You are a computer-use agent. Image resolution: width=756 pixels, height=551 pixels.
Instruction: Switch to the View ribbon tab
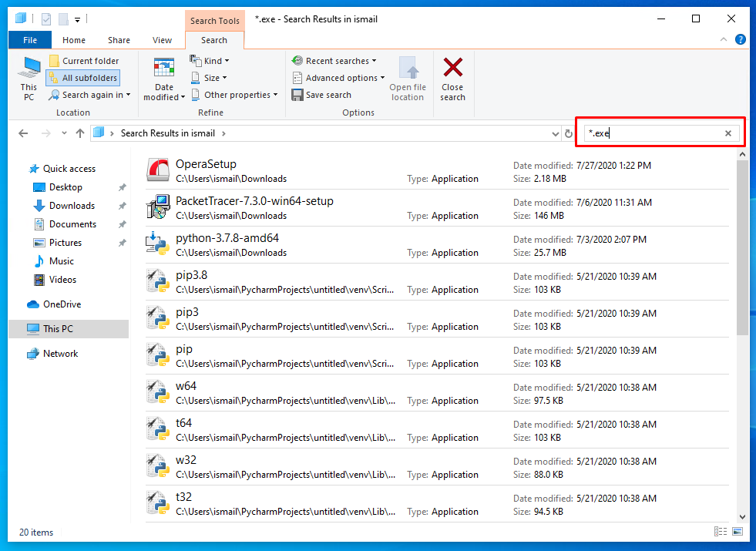click(162, 40)
